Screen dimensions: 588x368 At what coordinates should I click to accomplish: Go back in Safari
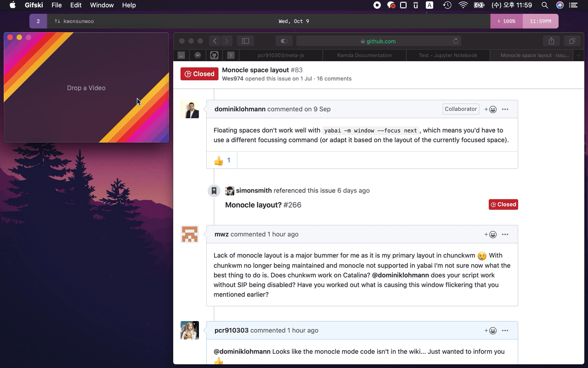coord(215,41)
